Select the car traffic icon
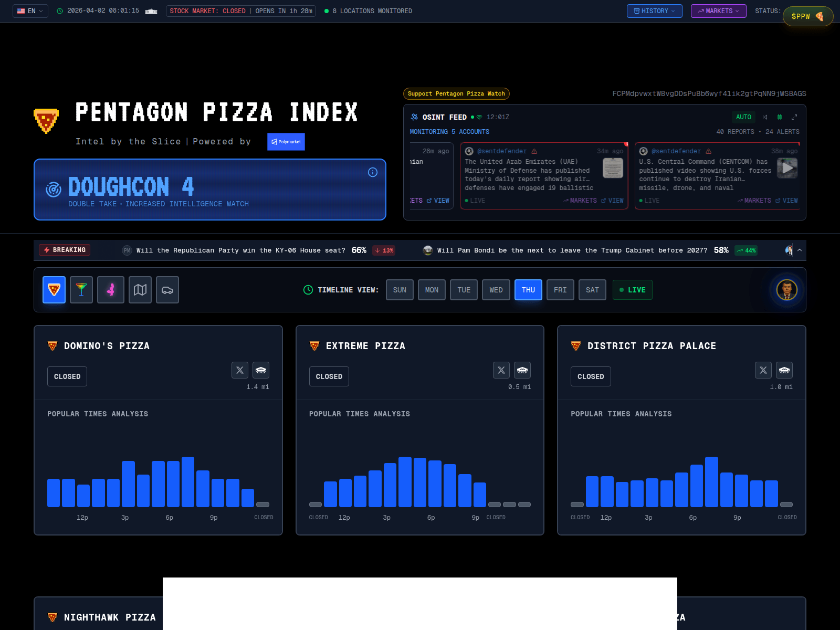The width and height of the screenshot is (840, 630). point(167,290)
